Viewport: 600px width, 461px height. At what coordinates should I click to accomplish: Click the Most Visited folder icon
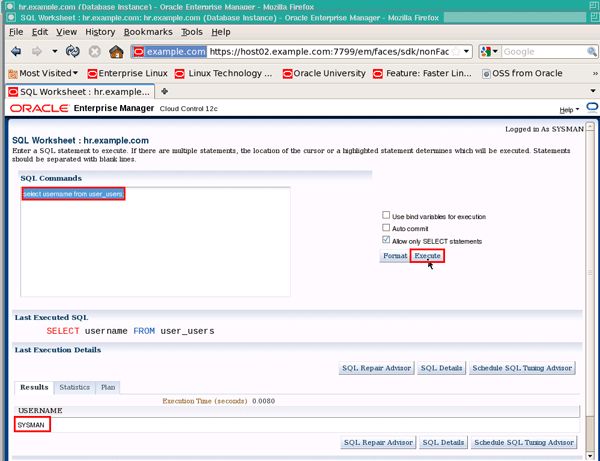click(13, 73)
